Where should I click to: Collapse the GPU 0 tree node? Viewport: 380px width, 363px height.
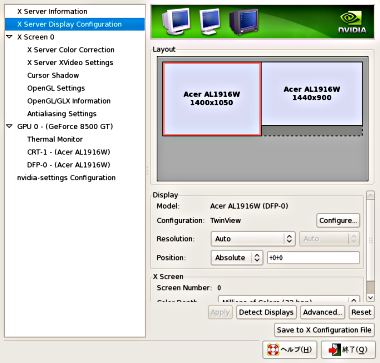[x=9, y=126]
